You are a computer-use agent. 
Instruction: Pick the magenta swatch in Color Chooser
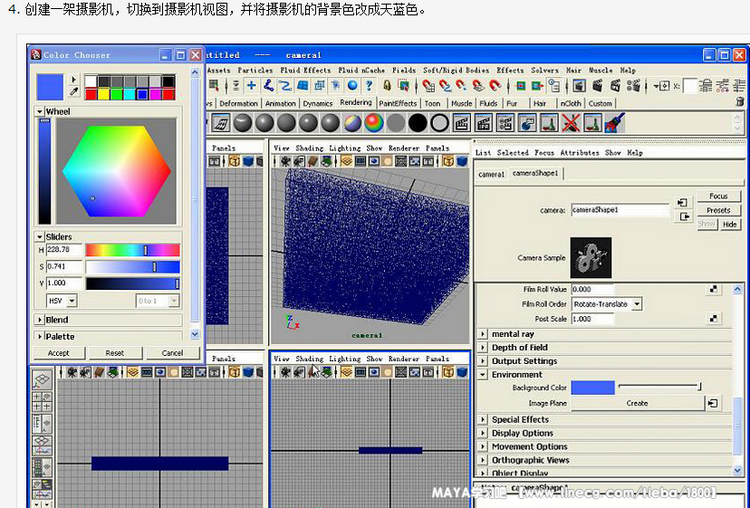pyautogui.click(x=155, y=94)
